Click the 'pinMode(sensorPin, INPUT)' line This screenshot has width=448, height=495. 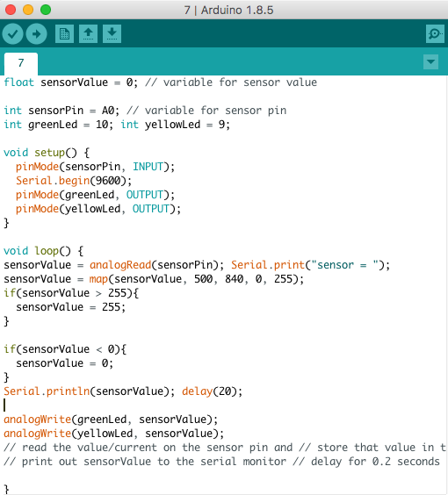coord(95,167)
